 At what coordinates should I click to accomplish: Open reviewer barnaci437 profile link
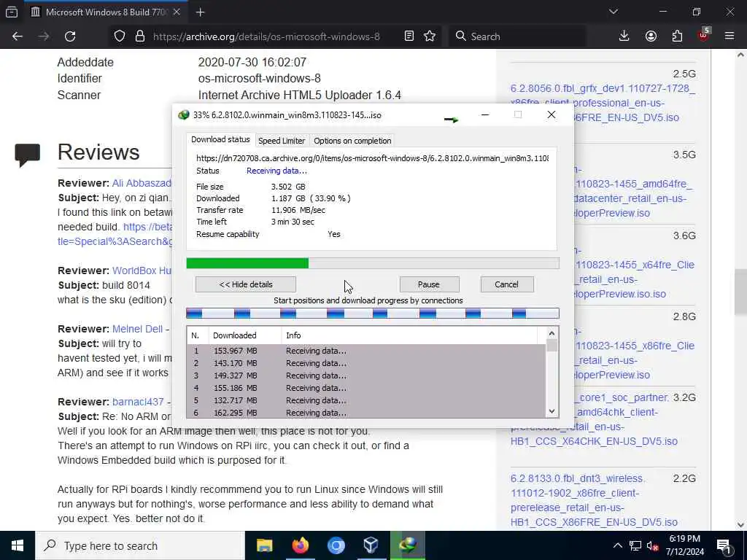pyautogui.click(x=138, y=402)
